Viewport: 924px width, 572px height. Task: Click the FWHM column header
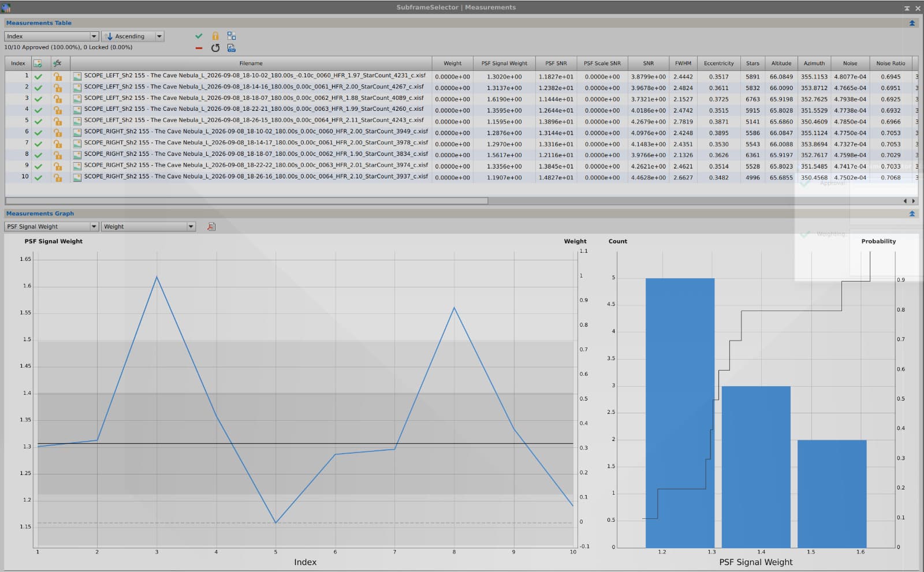[683, 63]
